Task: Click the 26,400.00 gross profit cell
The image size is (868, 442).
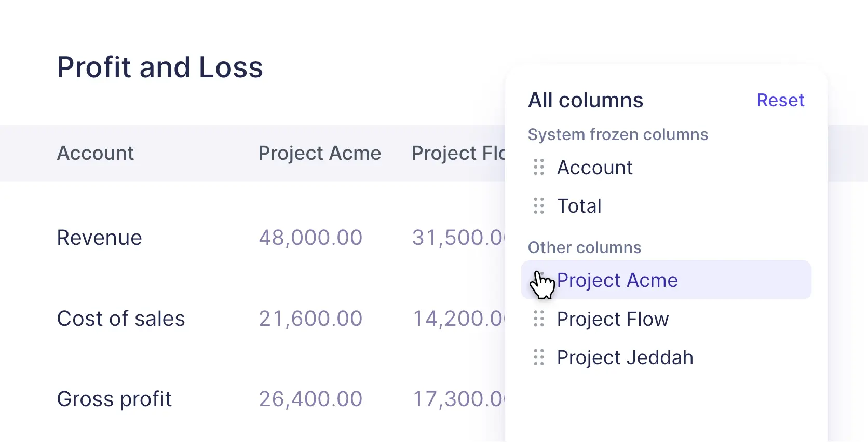Action: (x=310, y=399)
